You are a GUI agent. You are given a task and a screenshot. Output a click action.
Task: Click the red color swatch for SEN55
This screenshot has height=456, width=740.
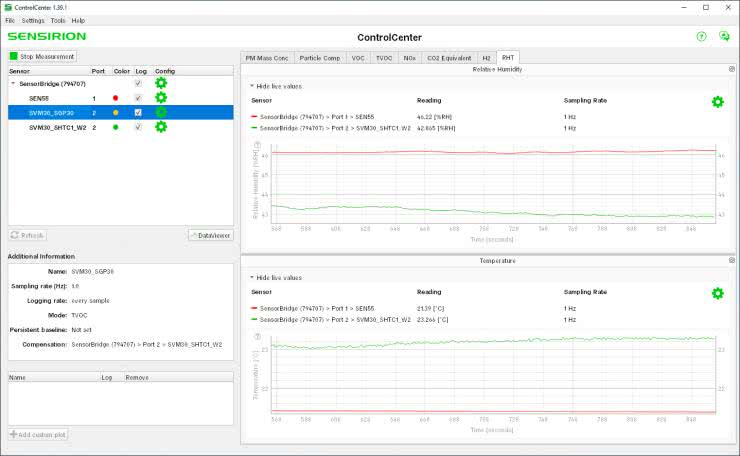point(117,99)
